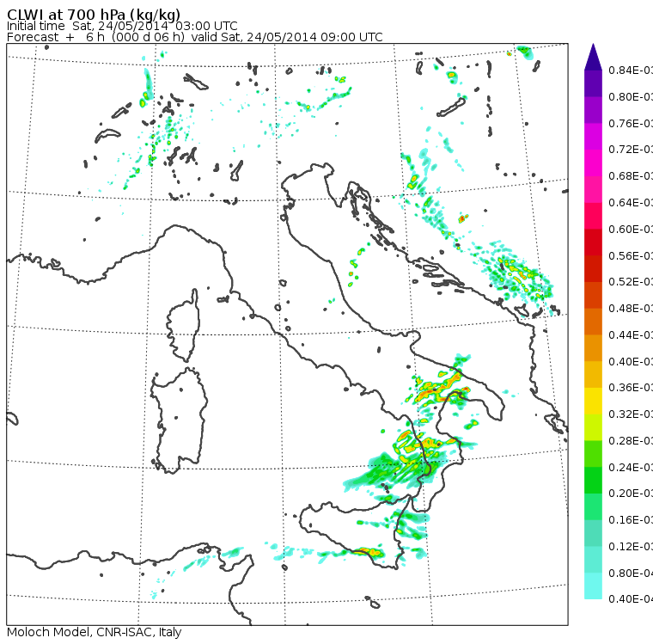653x644 pixels.
Task: Select the light green band just below 0.28E-03
Action: pyautogui.click(x=593, y=454)
